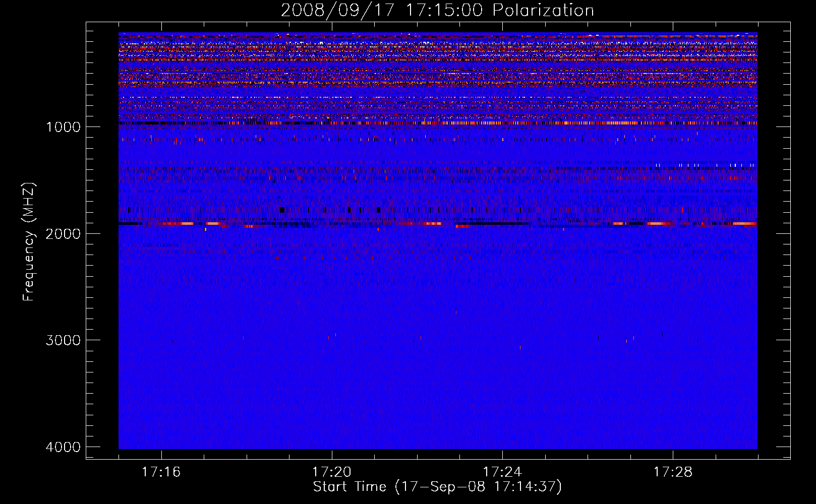Click the 1000 frequency tick label
Viewport: 816px width, 504px height.
[63, 127]
